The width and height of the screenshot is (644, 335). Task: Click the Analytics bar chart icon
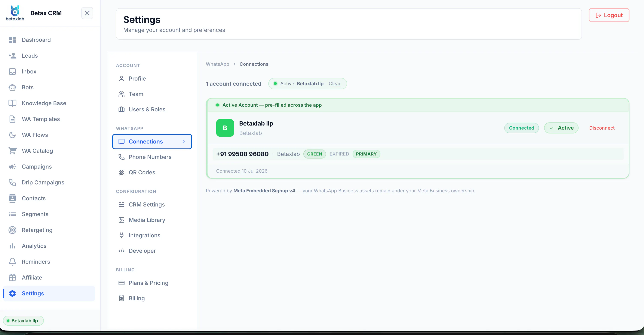[x=12, y=246]
